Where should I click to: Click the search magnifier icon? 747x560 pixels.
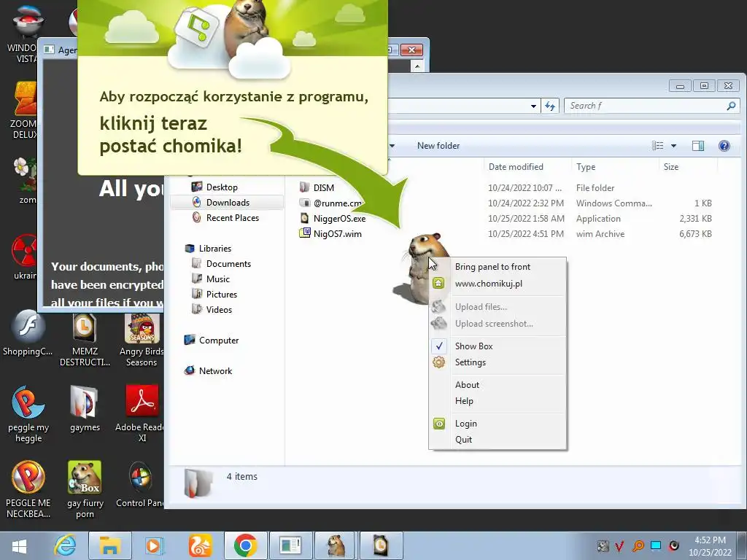coord(731,106)
